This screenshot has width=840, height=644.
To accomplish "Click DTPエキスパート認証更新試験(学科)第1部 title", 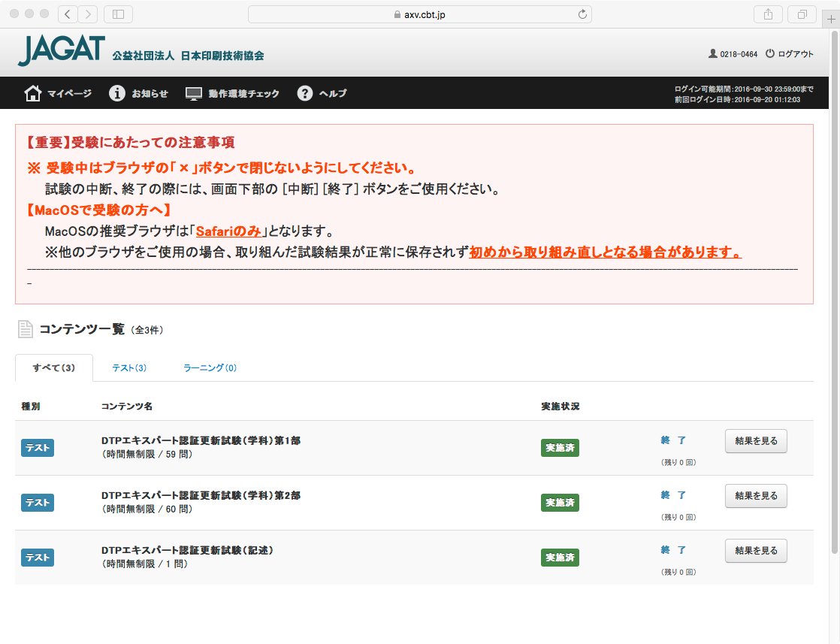I will click(x=201, y=440).
